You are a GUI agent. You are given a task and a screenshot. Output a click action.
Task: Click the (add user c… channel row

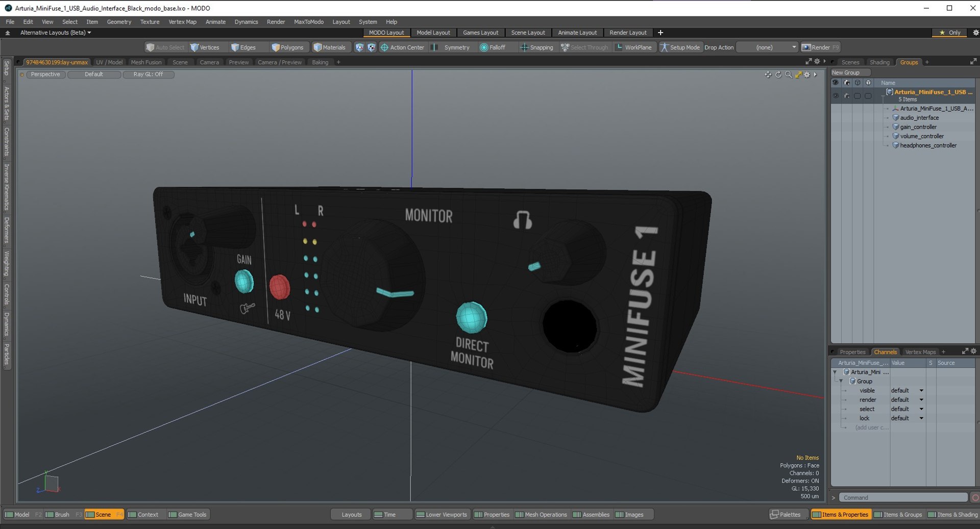click(x=872, y=427)
